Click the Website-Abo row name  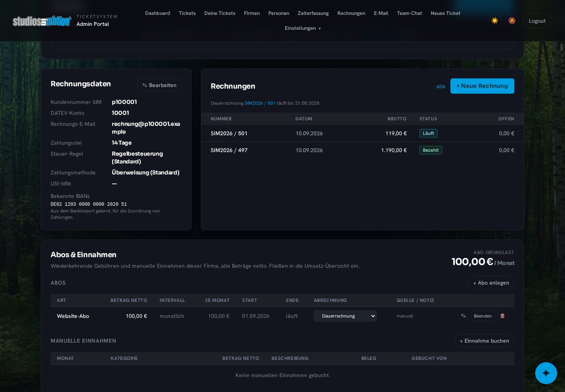pyautogui.click(x=73, y=316)
